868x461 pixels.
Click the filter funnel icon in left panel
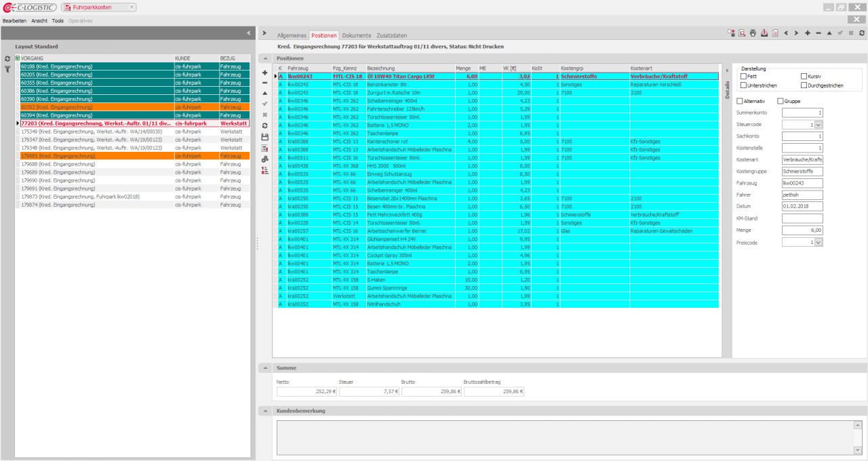pos(7,69)
